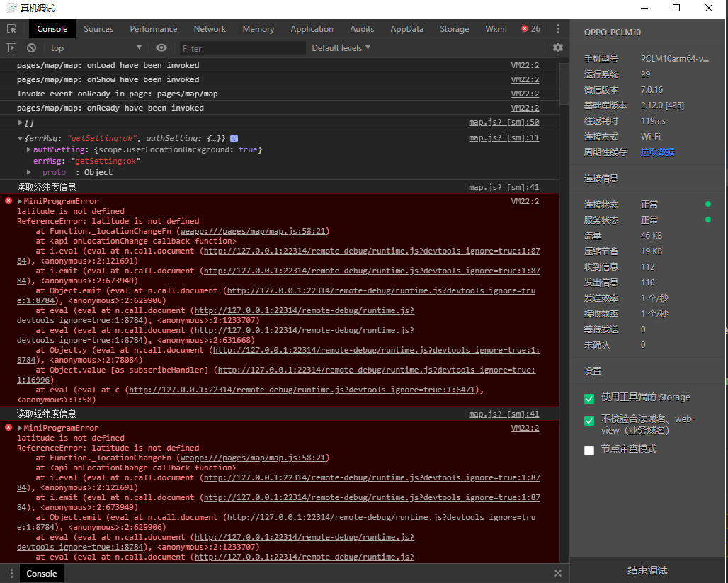Click the blue info badge next to getSetting object
Screen dimensions: 728x583
(x=234, y=138)
